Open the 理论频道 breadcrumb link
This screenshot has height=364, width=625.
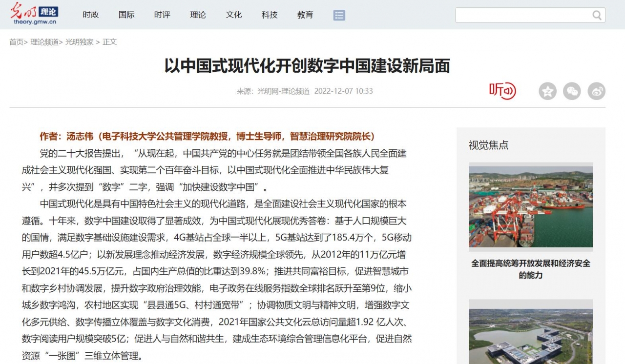click(44, 42)
